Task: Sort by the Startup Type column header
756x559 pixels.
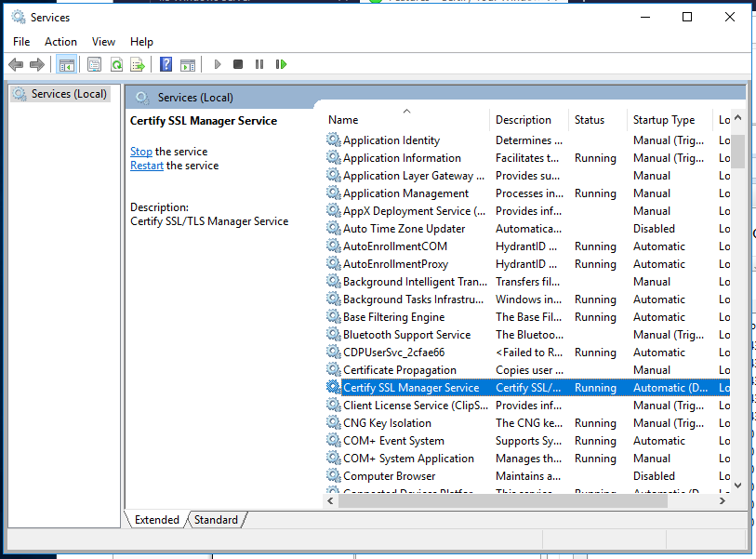Action: pyautogui.click(x=670, y=120)
